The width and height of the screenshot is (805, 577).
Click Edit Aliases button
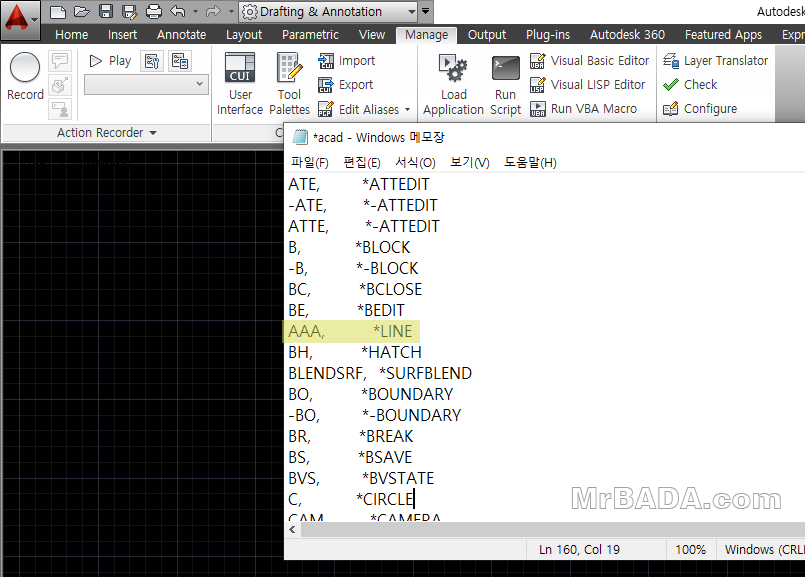pyautogui.click(x=358, y=109)
